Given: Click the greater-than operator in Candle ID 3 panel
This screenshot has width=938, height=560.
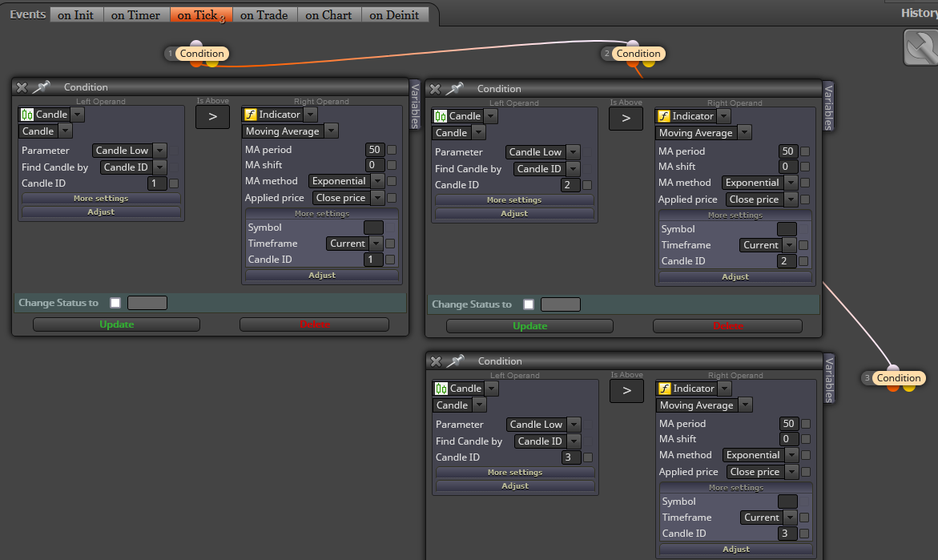Looking at the screenshot, I should [626, 391].
